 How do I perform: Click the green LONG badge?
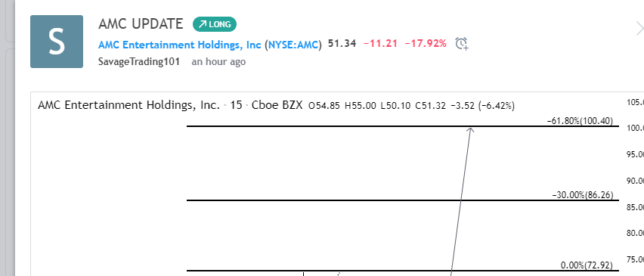215,24
